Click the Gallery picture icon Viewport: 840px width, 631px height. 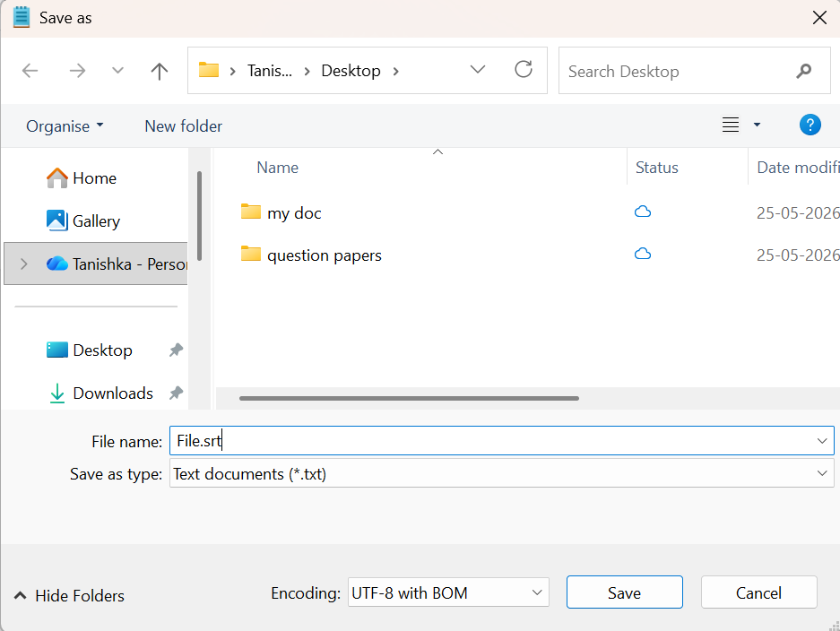click(56, 220)
